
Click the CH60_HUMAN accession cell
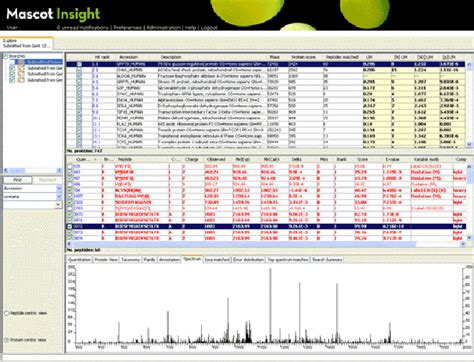click(130, 70)
